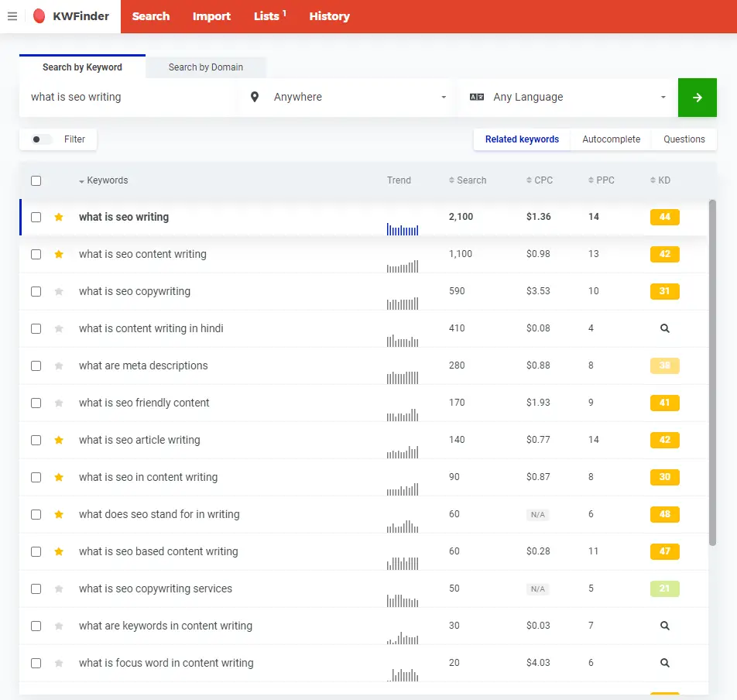Sort by Keywords column
Image resolution: width=737 pixels, height=700 pixels.
pyautogui.click(x=104, y=180)
